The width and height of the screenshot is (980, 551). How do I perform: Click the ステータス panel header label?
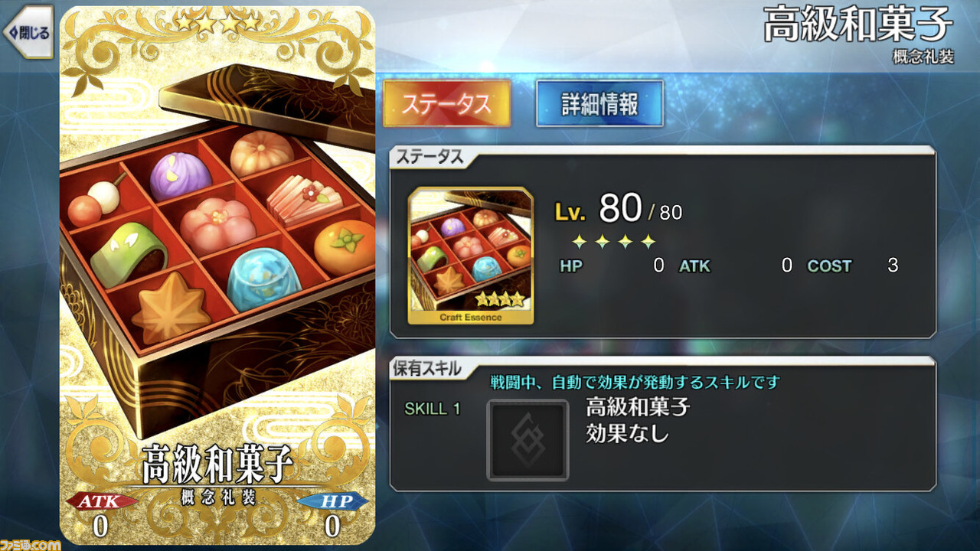429,158
